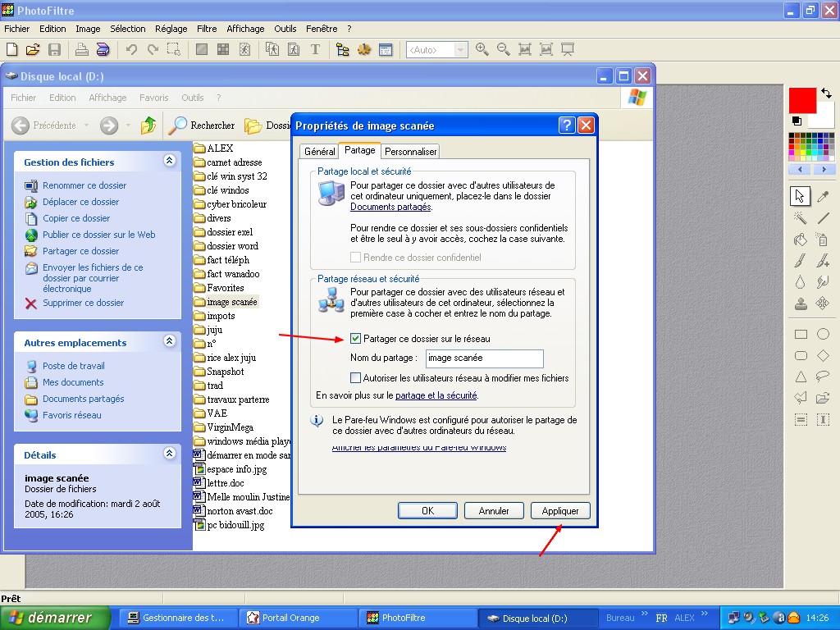The width and height of the screenshot is (840, 630).
Task: Collapse the 'Autres emplacements' panel
Action: coord(170,342)
